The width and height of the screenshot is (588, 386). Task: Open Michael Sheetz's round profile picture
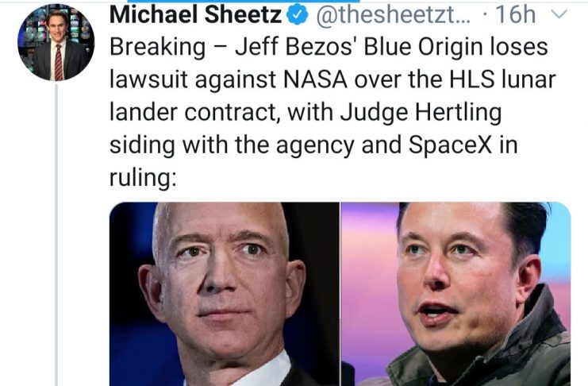pyautogui.click(x=56, y=42)
